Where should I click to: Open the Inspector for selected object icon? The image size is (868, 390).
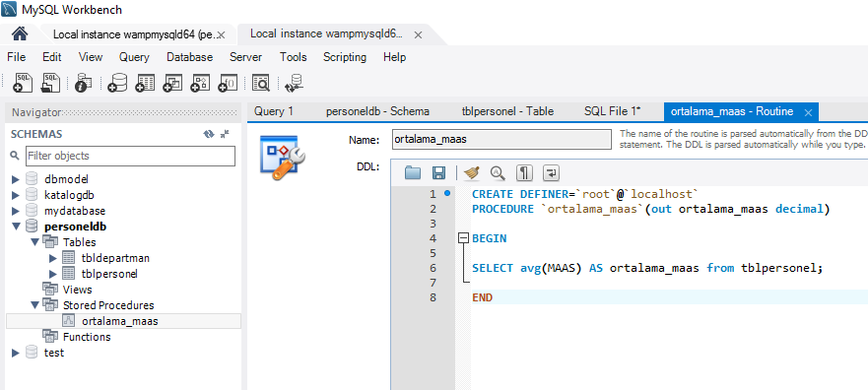(83, 83)
